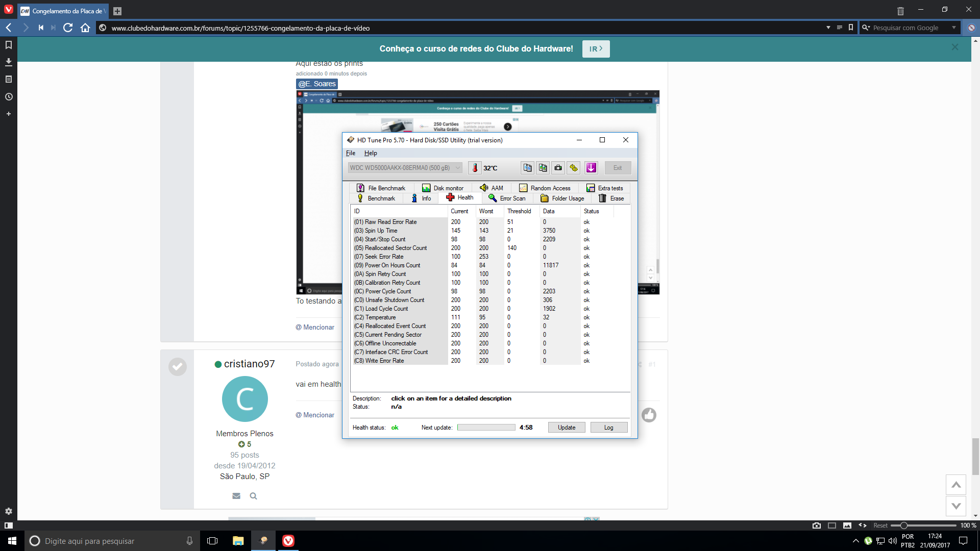980x551 pixels.
Task: Switch to the Benchmark tab
Action: 376,198
